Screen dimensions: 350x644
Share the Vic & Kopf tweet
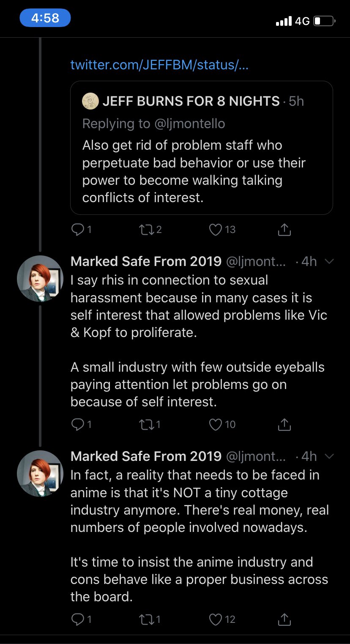284,425
